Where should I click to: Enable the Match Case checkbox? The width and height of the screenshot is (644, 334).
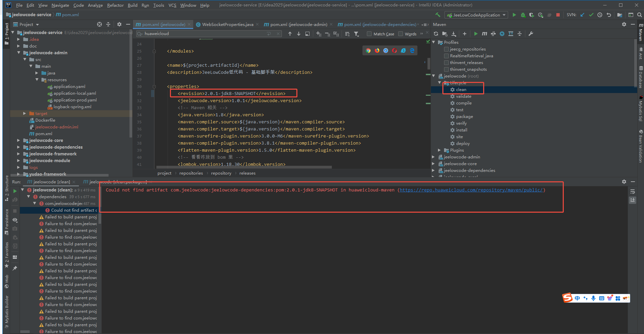point(369,34)
